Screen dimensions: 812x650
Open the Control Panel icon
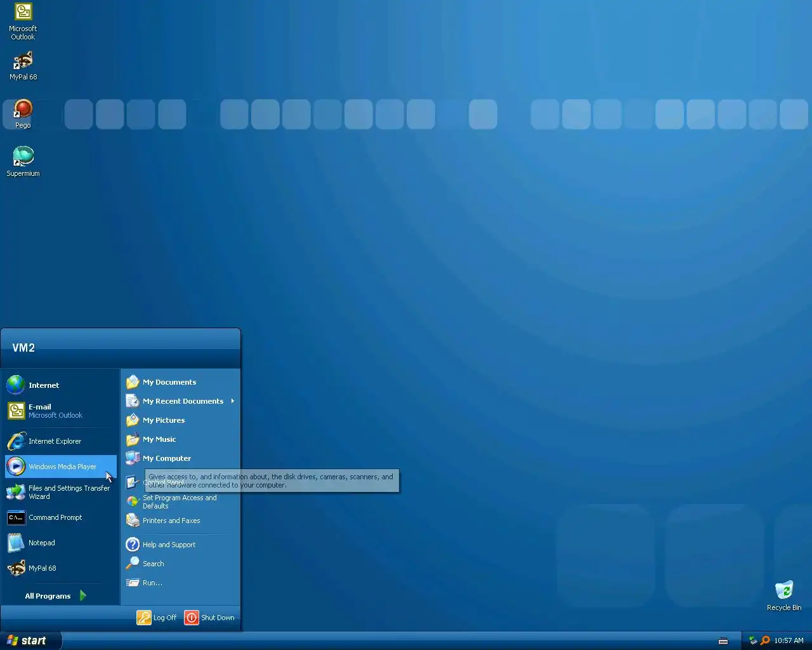[x=133, y=482]
